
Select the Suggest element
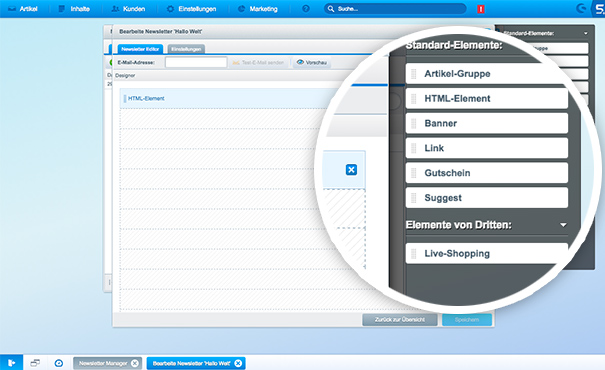point(487,198)
